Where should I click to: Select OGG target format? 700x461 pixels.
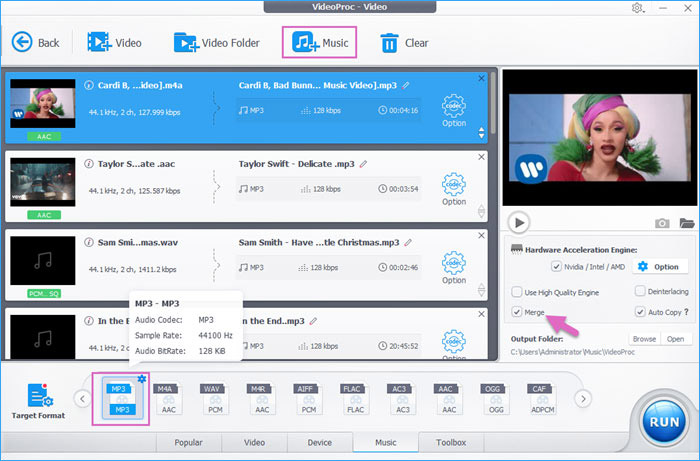click(x=496, y=399)
